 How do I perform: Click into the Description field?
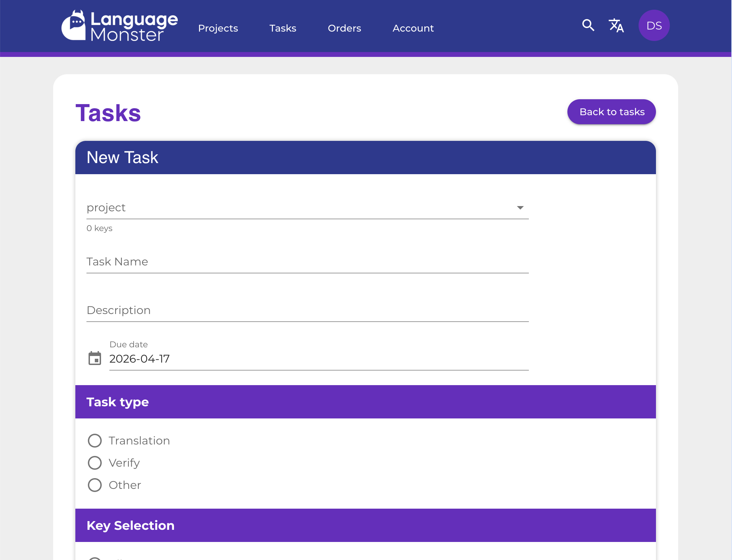[x=307, y=310]
